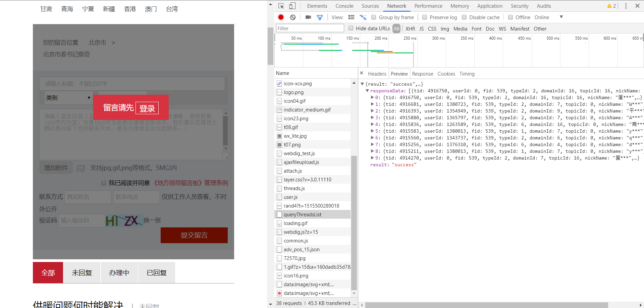Clear the network log

(x=293, y=17)
